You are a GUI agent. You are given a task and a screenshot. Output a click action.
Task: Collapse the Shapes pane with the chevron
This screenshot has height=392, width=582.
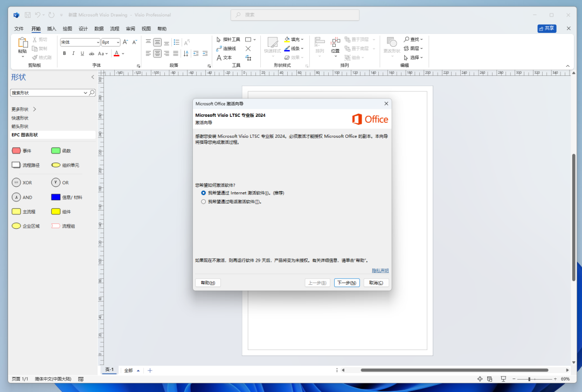(x=93, y=77)
